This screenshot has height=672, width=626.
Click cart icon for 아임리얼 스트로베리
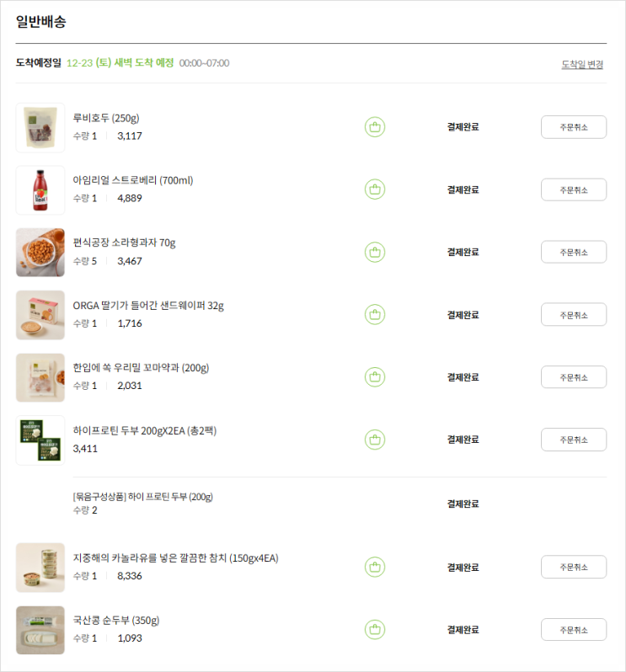[375, 189]
